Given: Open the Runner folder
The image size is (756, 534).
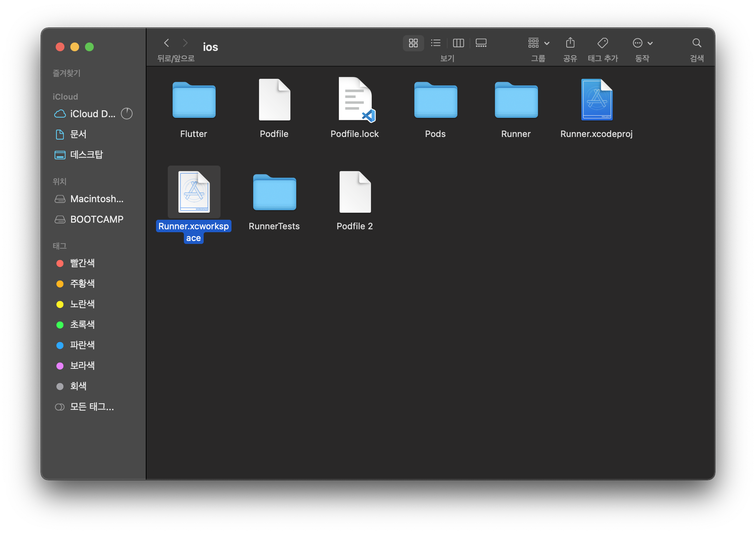Looking at the screenshot, I should 516,100.
